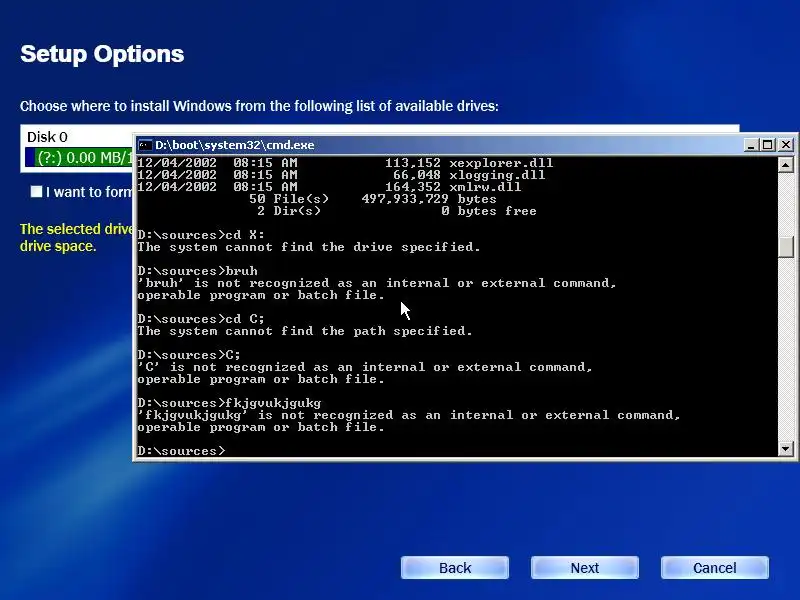
Task: Click the '2 Dir(s)' bytes free line
Action: click(396, 211)
